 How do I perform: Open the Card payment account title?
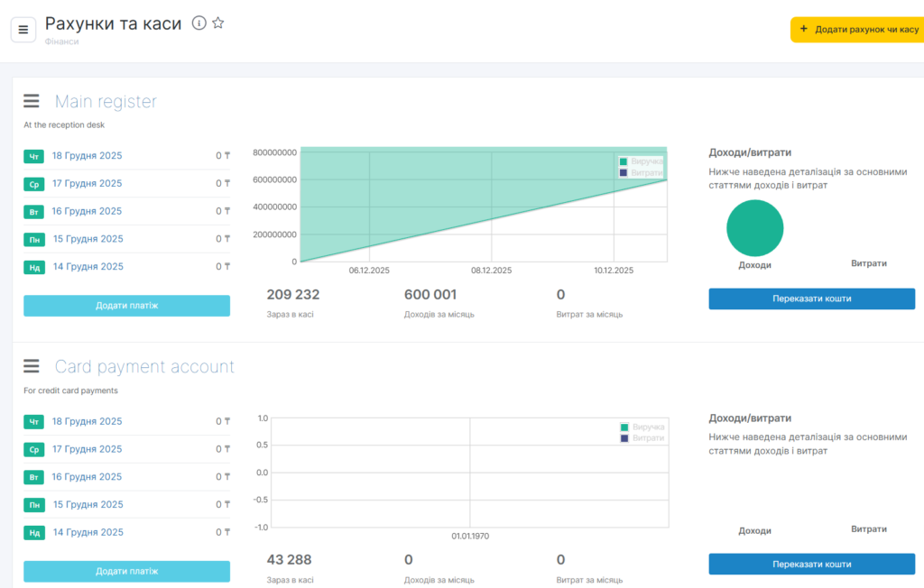click(144, 367)
